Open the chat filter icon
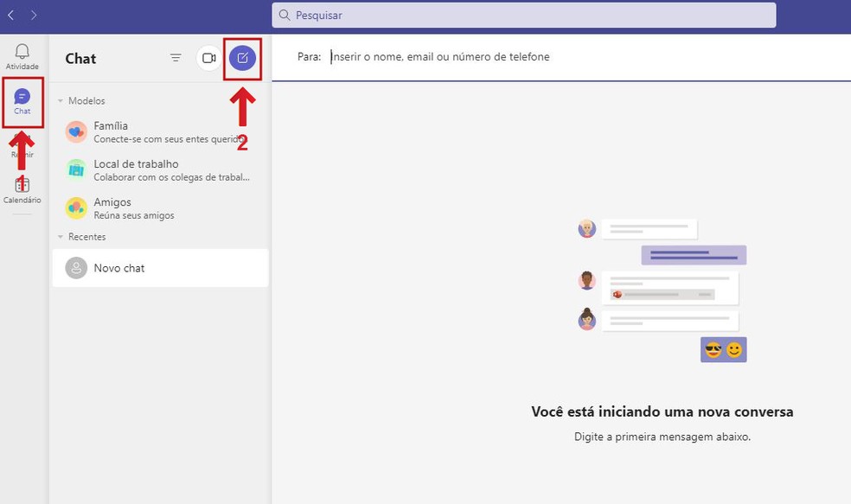Image resolution: width=851 pixels, height=504 pixels. 176,58
